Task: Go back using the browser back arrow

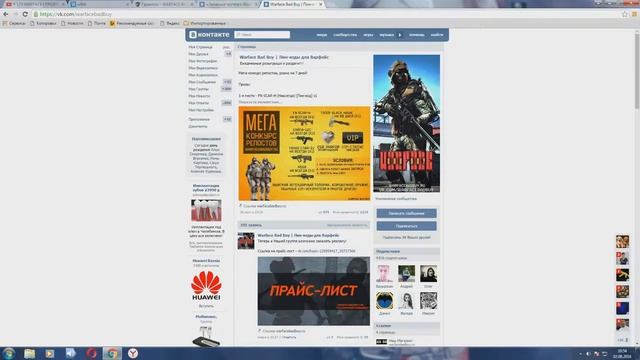Action: (x=6, y=14)
